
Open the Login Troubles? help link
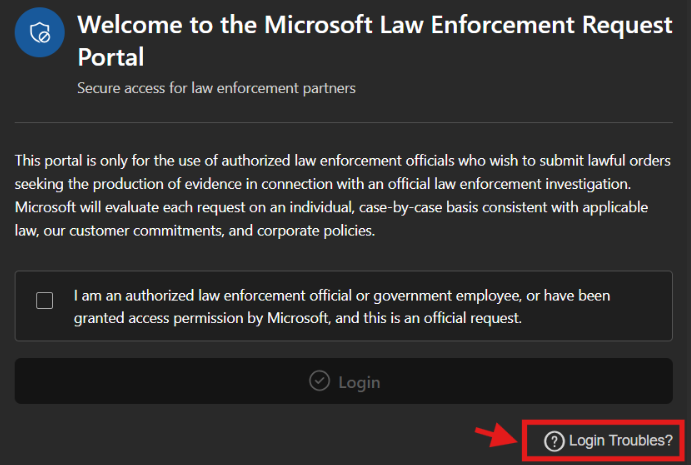click(608, 440)
